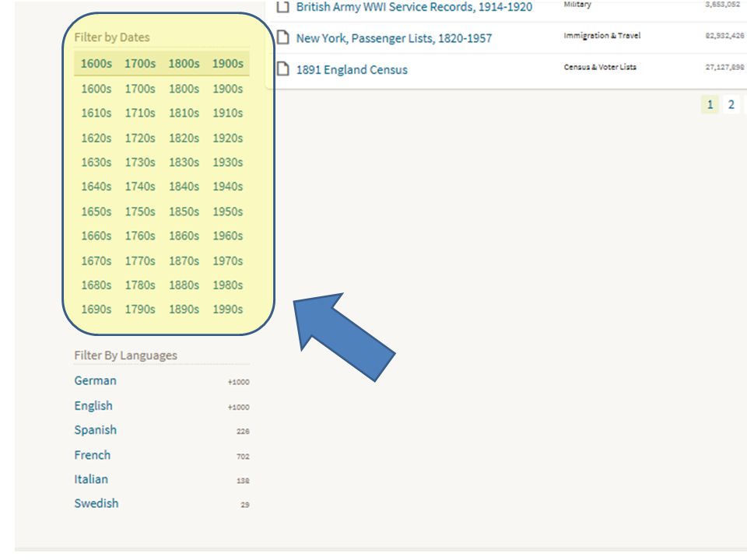The image size is (747, 560).
Task: Narrow results to the 1840s
Action: pos(184,186)
